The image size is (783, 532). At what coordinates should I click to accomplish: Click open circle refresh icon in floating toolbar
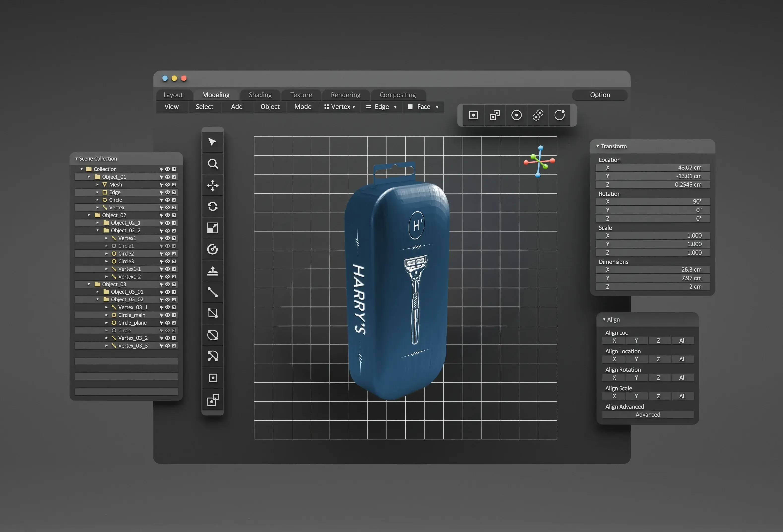pos(559,115)
